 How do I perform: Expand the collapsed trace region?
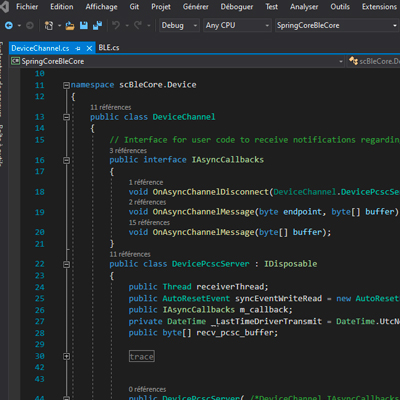66,357
